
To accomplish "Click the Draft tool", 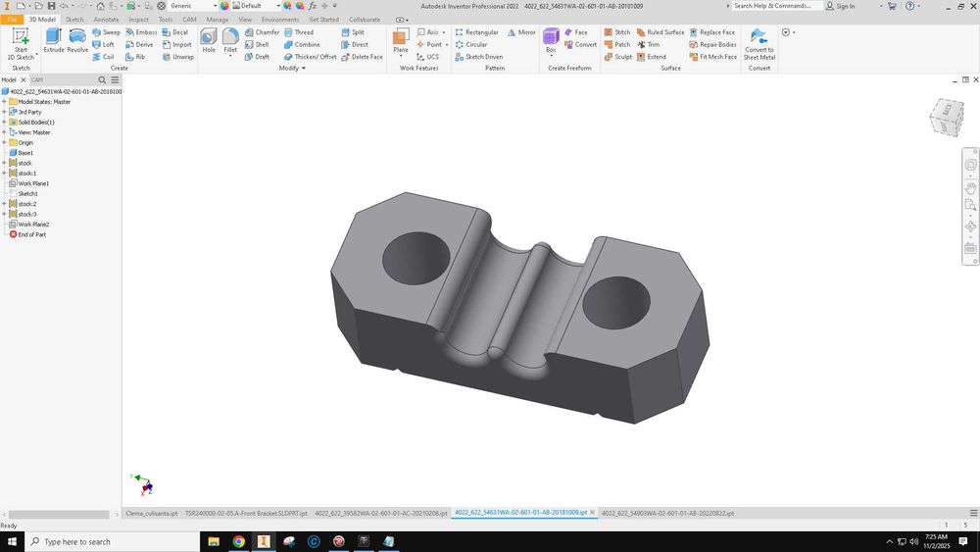I will point(257,56).
